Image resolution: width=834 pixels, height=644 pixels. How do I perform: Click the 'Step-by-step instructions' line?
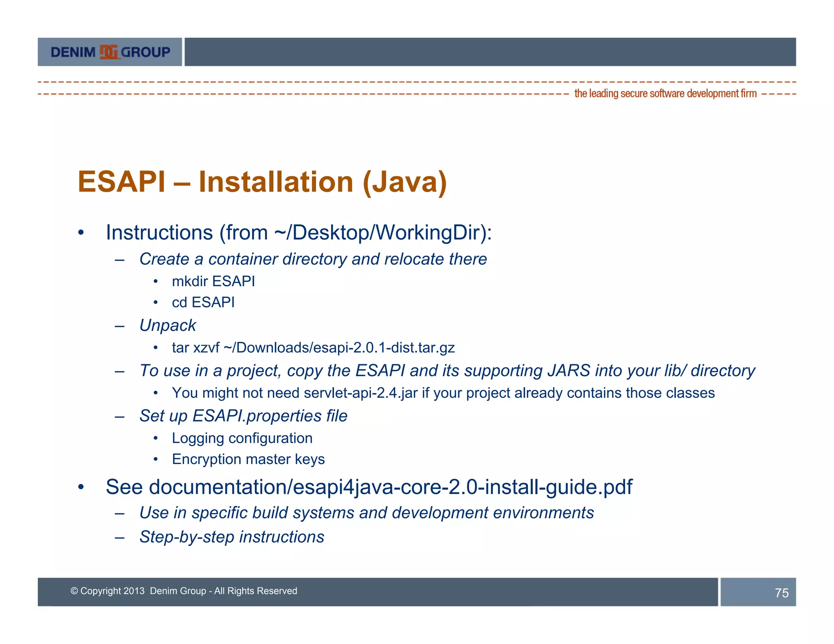click(231, 537)
